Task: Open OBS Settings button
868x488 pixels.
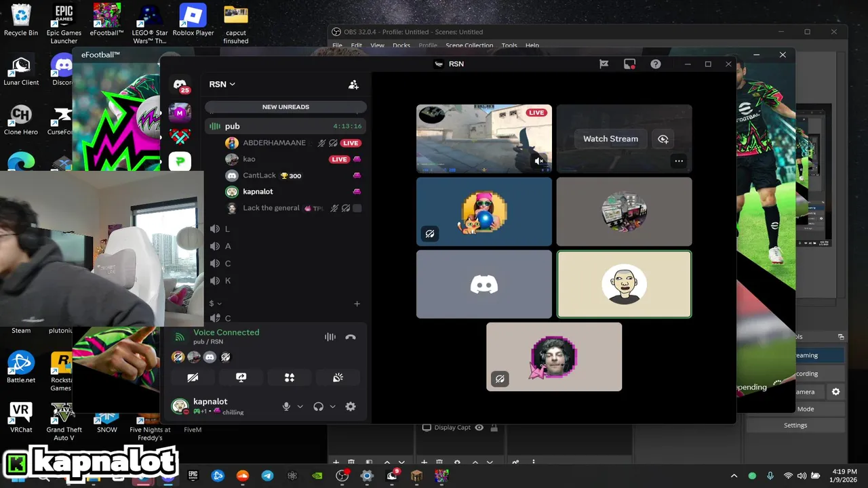Action: click(x=795, y=426)
